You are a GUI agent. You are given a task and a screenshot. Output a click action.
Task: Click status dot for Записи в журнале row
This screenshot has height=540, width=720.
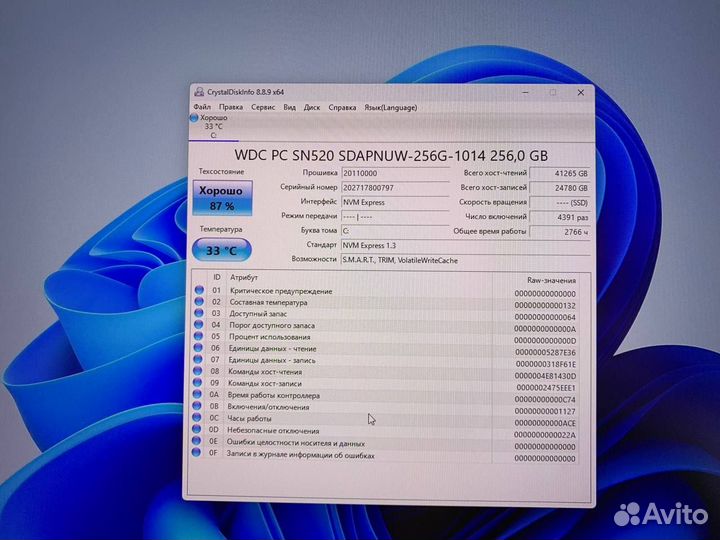(x=196, y=453)
